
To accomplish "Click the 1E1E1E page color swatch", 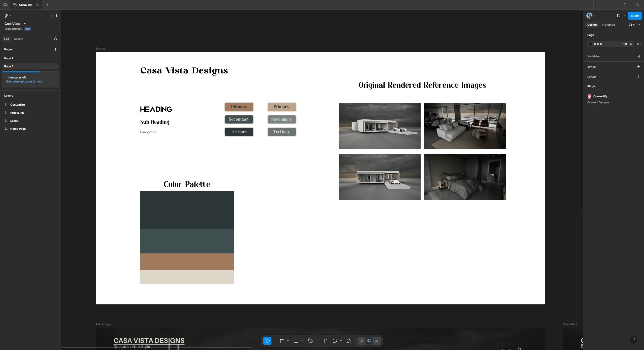I will [590, 44].
